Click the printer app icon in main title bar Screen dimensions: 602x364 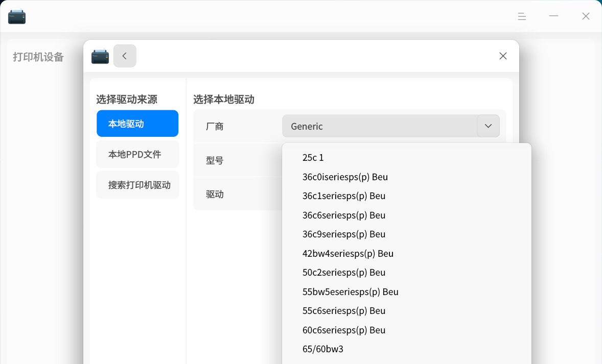click(17, 16)
